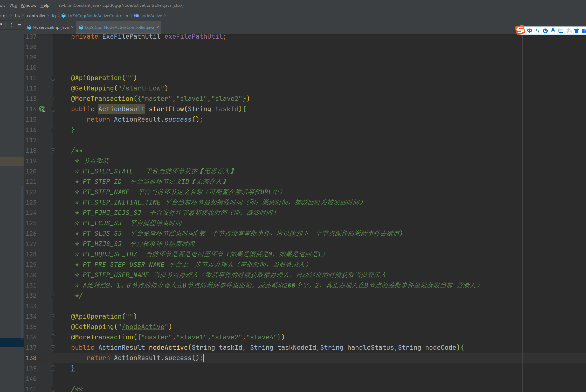Close the LqZdCgqrNodeActiveController.java tab
This screenshot has width=586, height=392.
click(x=158, y=27)
